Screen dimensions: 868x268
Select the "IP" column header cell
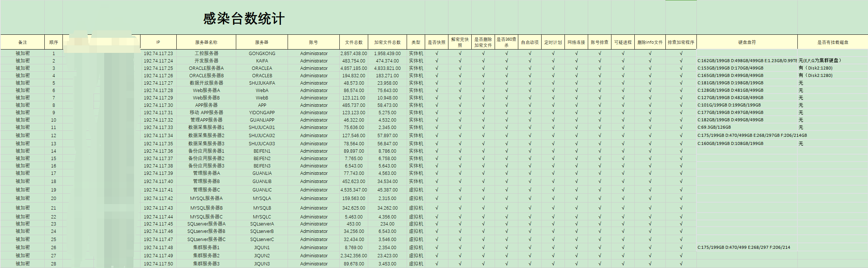pyautogui.click(x=158, y=42)
